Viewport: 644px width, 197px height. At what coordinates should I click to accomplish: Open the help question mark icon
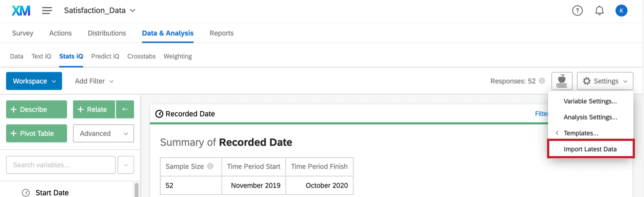577,11
